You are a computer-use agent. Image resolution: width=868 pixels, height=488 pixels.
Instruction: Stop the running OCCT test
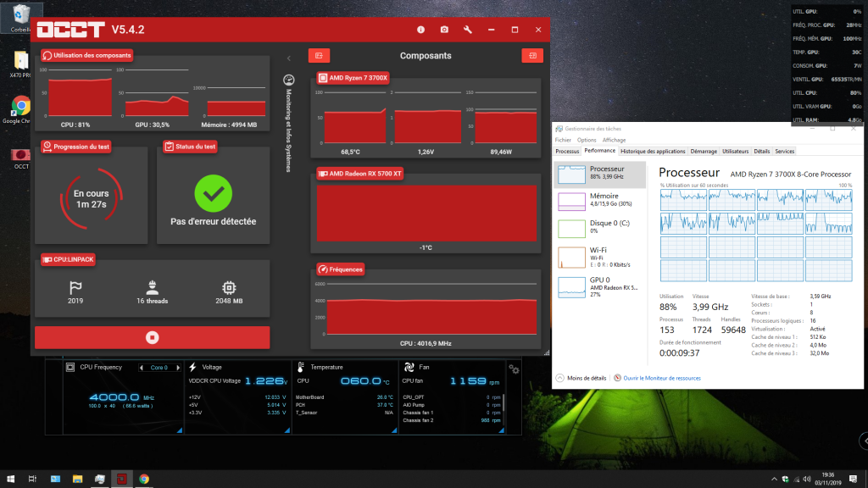pyautogui.click(x=153, y=337)
